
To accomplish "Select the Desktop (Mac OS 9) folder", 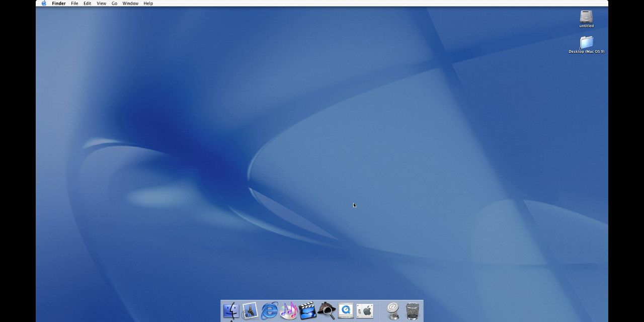I will coord(586,42).
